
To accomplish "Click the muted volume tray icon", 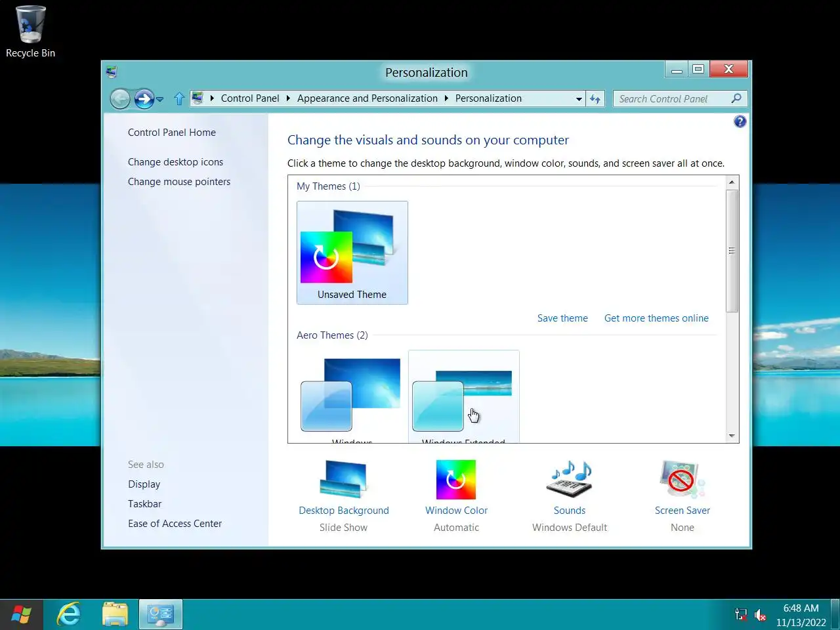I will (760, 615).
